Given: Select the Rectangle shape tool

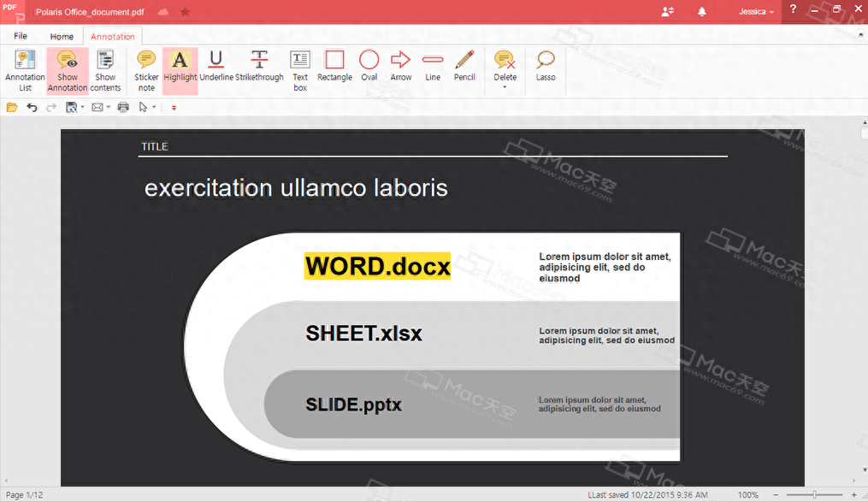Looking at the screenshot, I should [x=334, y=69].
